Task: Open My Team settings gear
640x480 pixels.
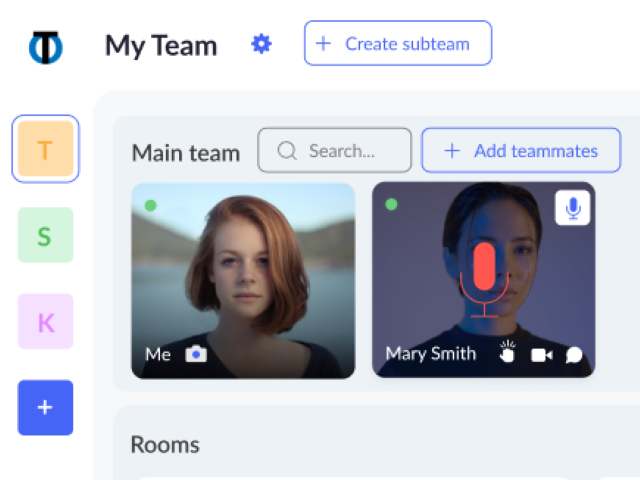Action: 261,44
